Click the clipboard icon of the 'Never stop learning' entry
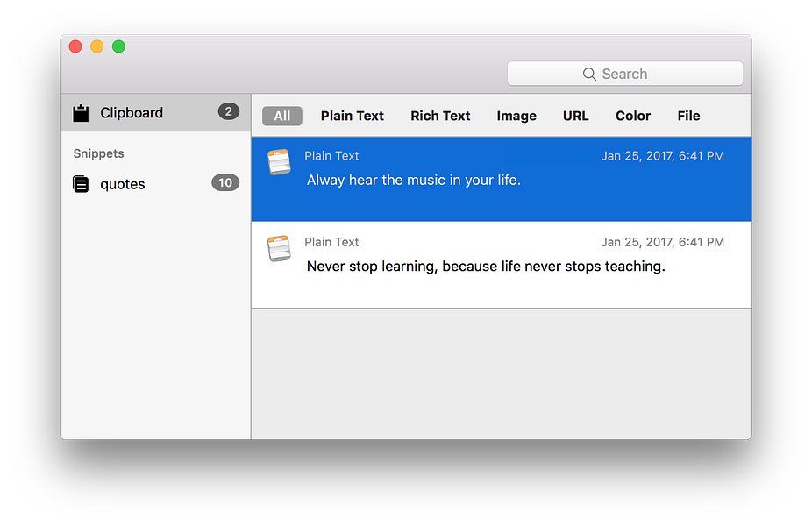Image resolution: width=812 pixels, height=526 pixels. pos(279,248)
